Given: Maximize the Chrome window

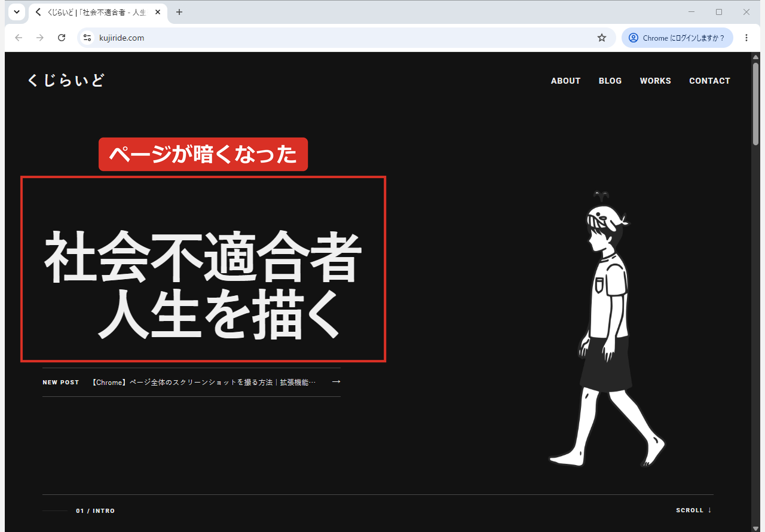Looking at the screenshot, I should tap(719, 12).
